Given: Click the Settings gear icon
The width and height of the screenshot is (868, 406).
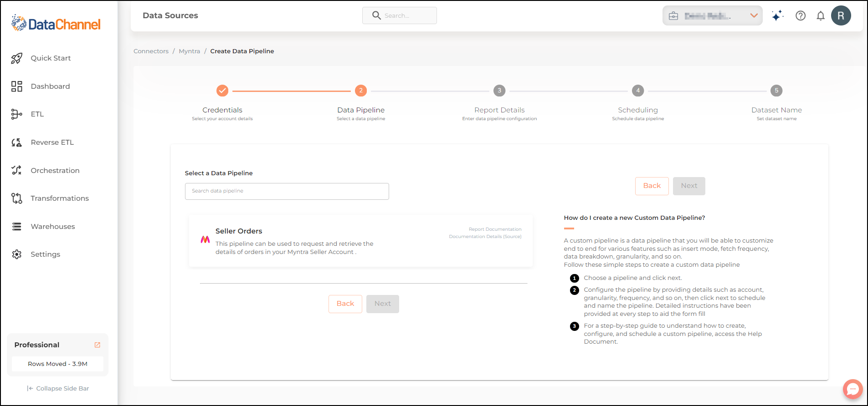Looking at the screenshot, I should pos(17,254).
